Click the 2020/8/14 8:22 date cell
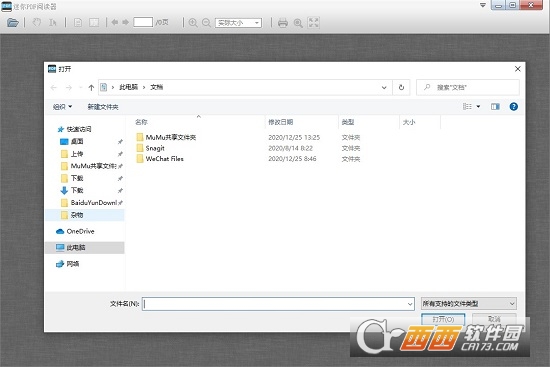This screenshot has height=367, width=550. click(290, 148)
